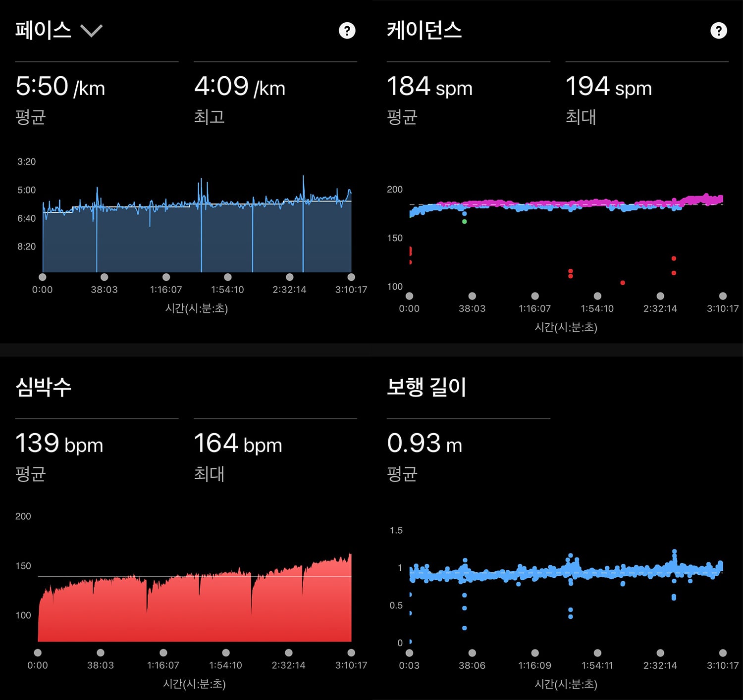This screenshot has height=700, width=743.
Task: Open help icon in 페이스 panel
Action: coord(347,31)
